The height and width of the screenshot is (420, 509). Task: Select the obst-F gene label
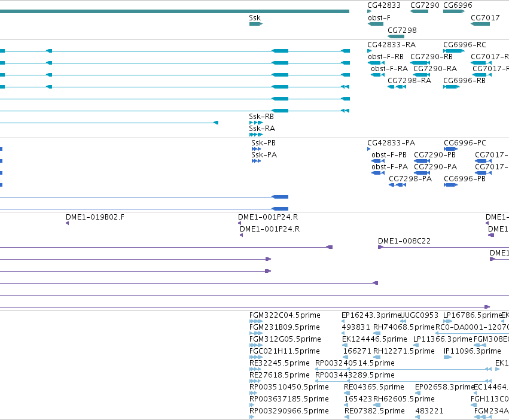[379, 18]
